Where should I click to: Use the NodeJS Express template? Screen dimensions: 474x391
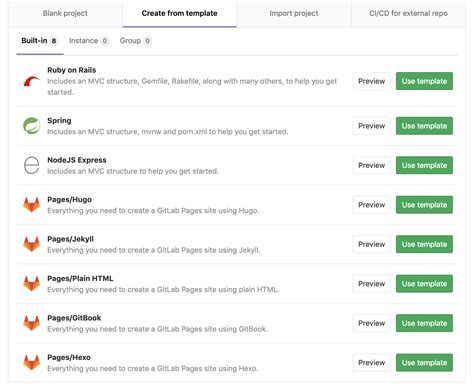pyautogui.click(x=424, y=165)
